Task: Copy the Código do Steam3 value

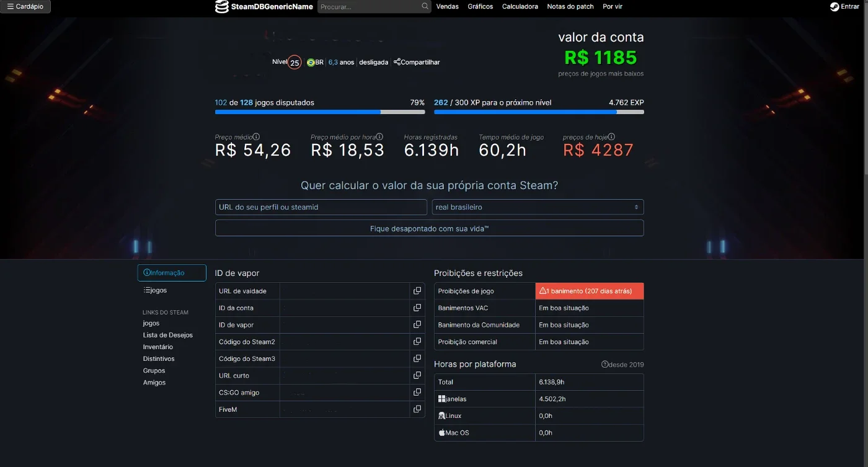Action: click(417, 358)
